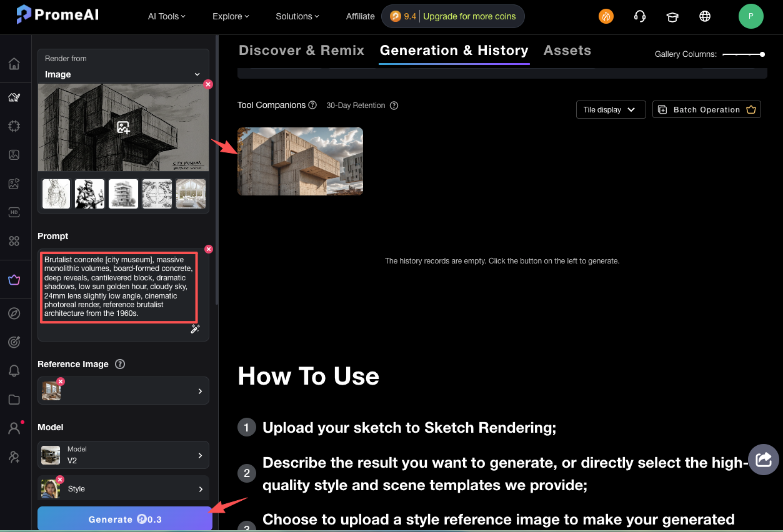Switch to Generation & History tab
Image resolution: width=783 pixels, height=532 pixels.
(x=454, y=51)
